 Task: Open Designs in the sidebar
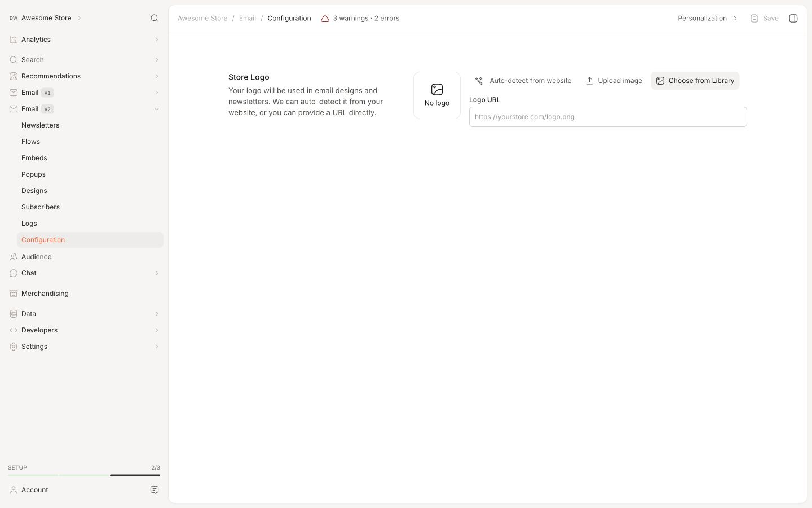[x=90, y=191]
